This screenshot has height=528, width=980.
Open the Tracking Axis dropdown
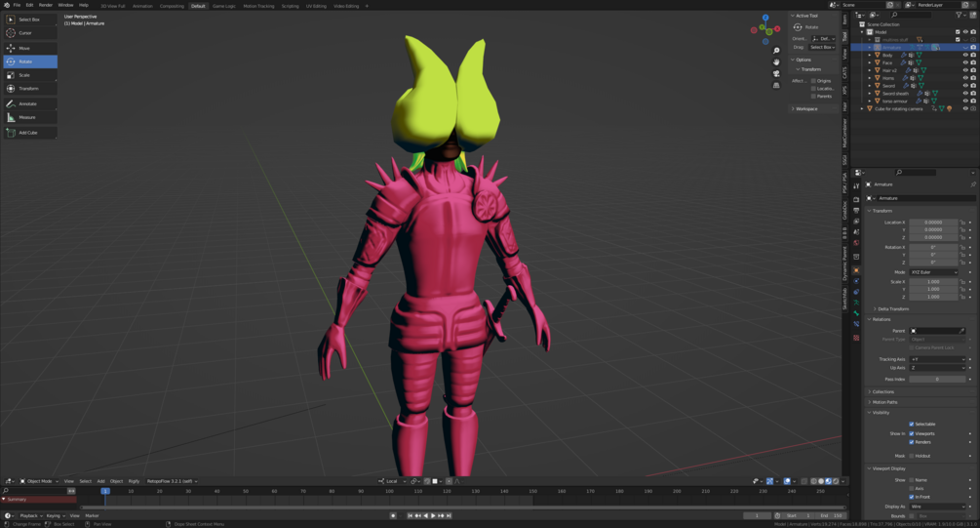(937, 360)
